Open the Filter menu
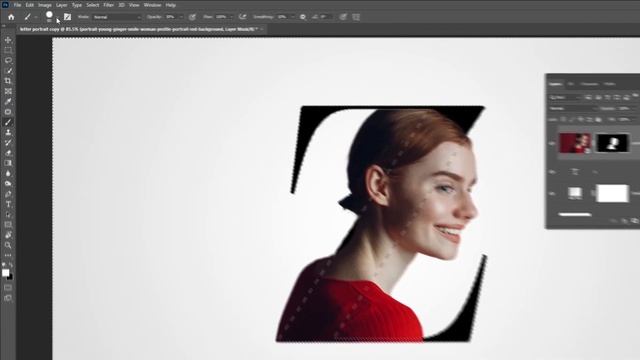Viewport: 640px width, 360px height. click(109, 5)
